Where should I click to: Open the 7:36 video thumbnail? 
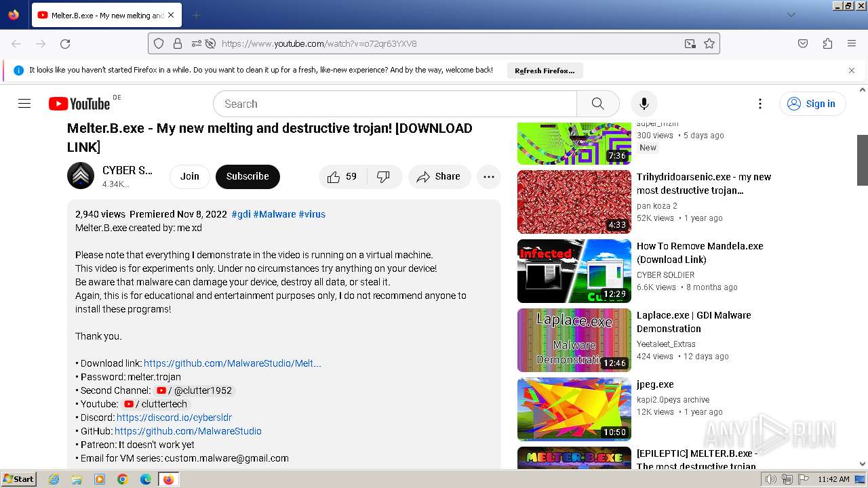(574, 144)
